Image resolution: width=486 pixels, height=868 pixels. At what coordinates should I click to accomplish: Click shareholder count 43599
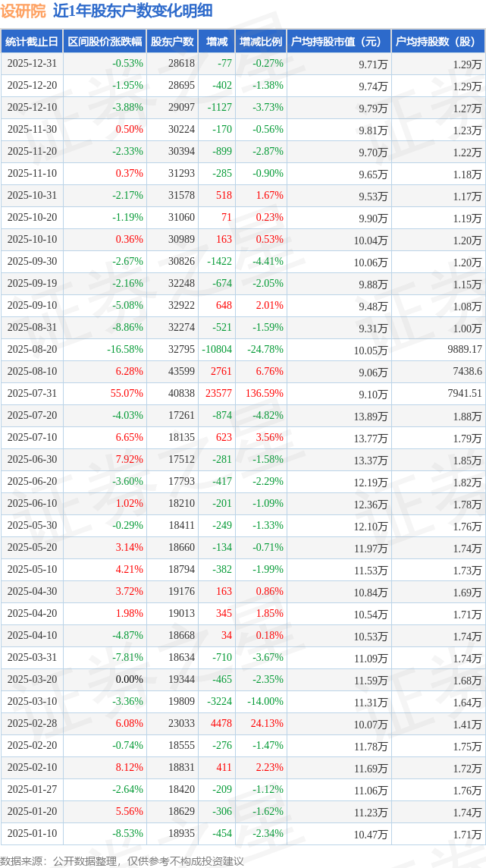click(181, 372)
